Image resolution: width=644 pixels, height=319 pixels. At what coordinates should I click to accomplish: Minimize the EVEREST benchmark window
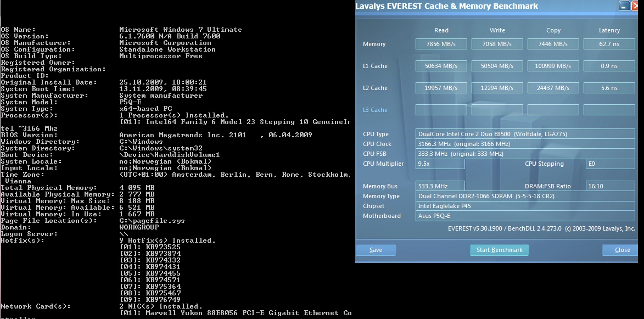[x=624, y=5]
